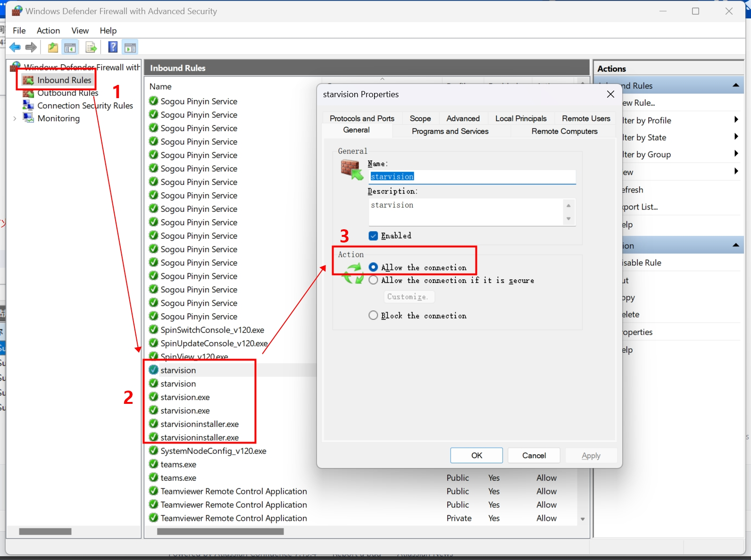751x560 pixels.
Task: Click Disable Rule in Actions pane
Action: pos(642,263)
